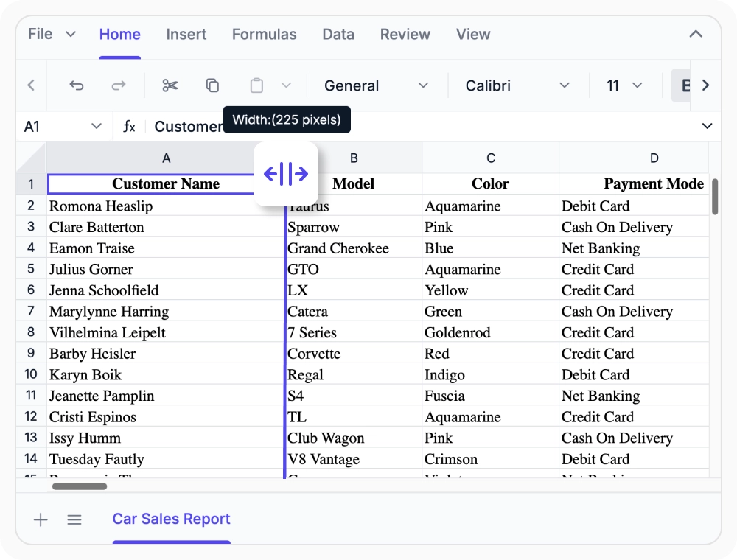
Task: Switch to the Formulas tab
Action: (264, 34)
